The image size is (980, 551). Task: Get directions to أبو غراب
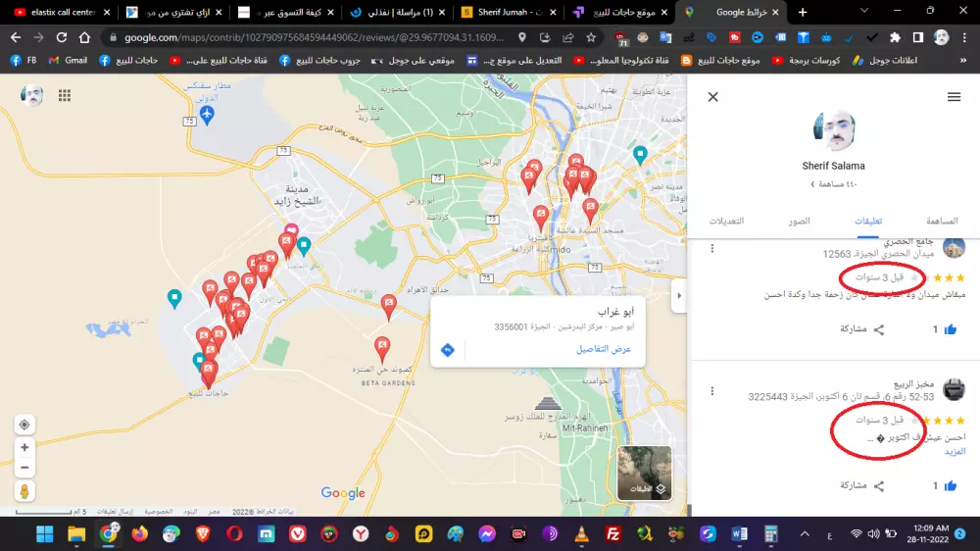click(448, 350)
